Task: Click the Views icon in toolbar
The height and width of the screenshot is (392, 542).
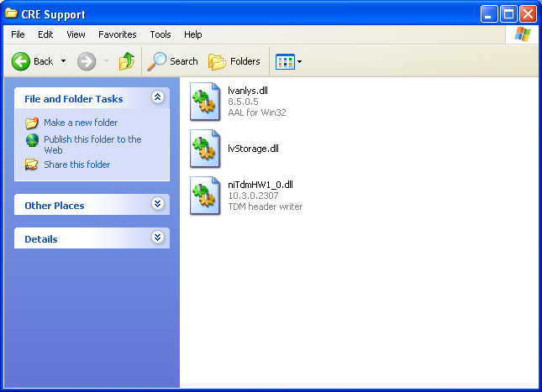Action: coord(285,62)
